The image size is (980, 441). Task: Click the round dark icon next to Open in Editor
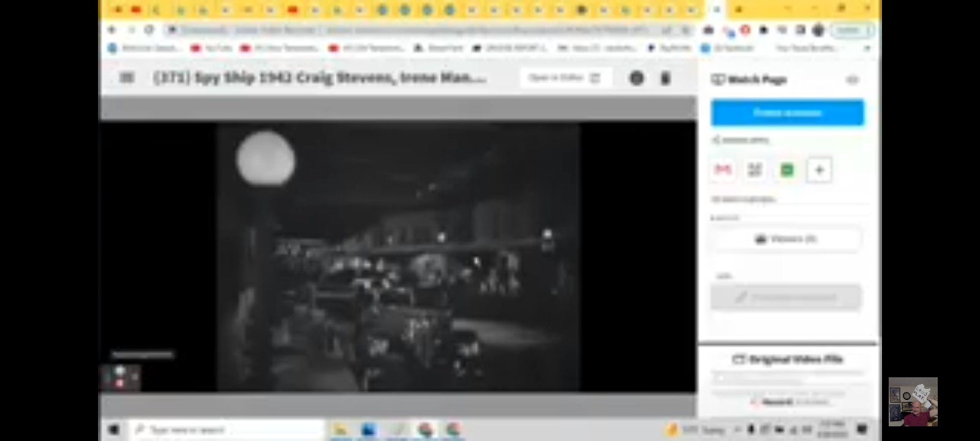tap(636, 78)
